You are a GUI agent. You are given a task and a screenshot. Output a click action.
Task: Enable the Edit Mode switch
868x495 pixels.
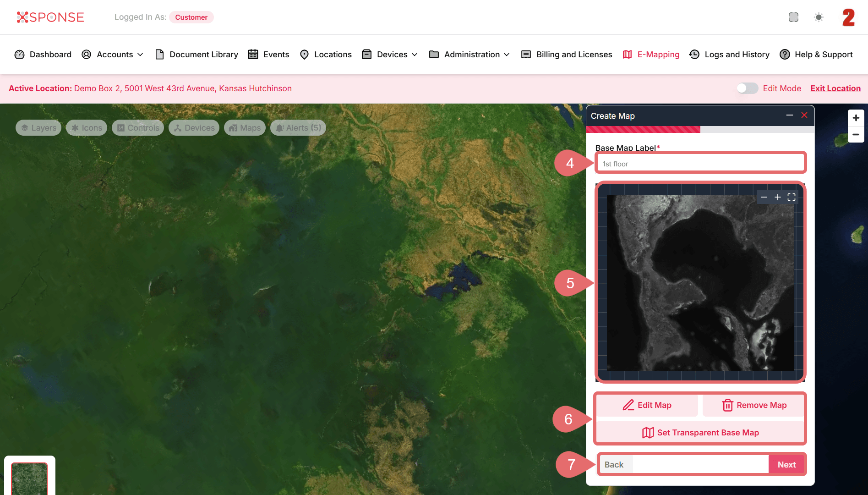coord(747,88)
